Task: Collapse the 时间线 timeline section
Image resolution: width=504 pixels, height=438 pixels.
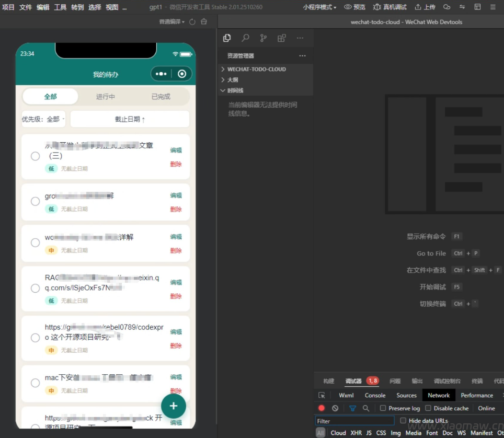Action: point(266,90)
